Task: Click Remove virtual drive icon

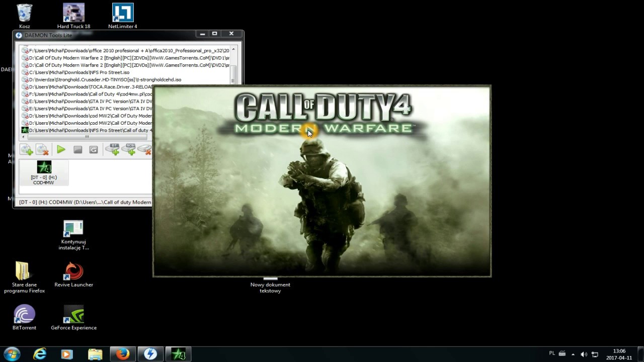Action: (x=145, y=149)
